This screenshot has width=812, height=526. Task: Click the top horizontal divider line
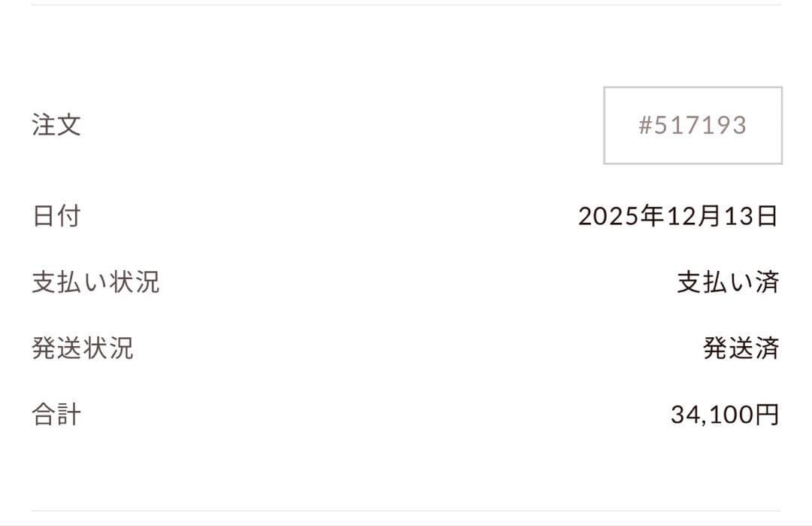(406, 5)
